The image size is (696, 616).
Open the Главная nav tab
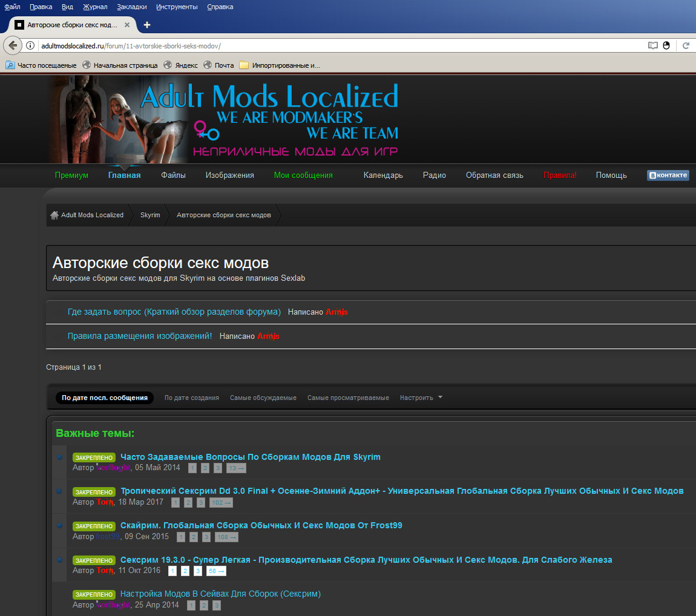(x=124, y=175)
